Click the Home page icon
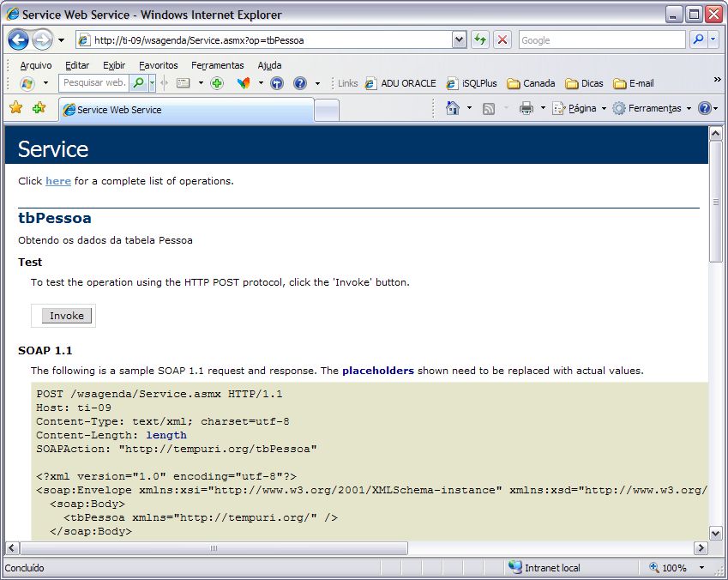The width and height of the screenshot is (728, 580). (x=452, y=108)
